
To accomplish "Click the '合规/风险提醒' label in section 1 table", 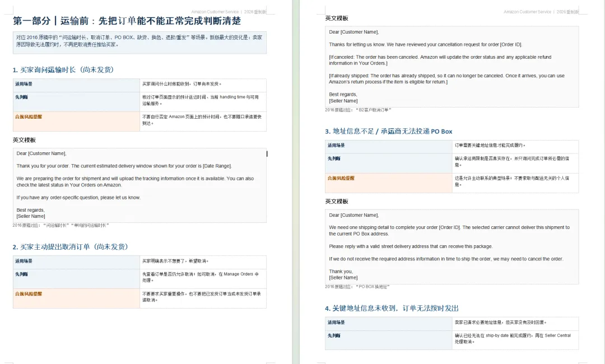I will tap(29, 117).
